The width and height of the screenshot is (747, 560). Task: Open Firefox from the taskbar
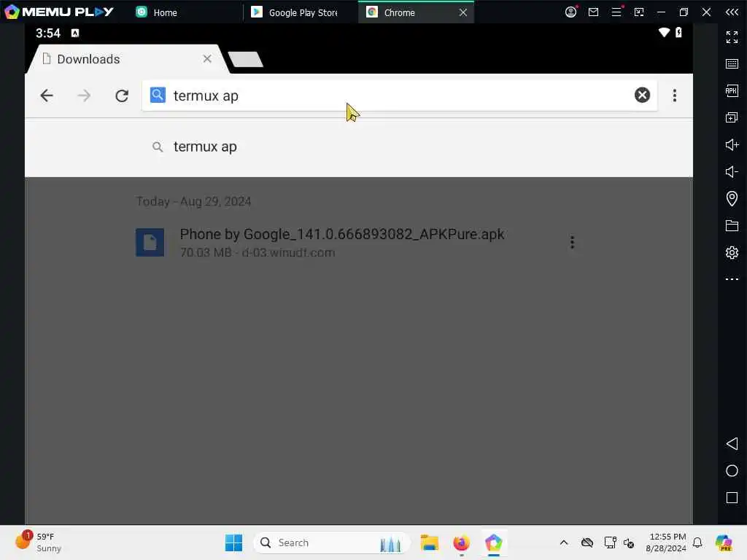(x=461, y=542)
